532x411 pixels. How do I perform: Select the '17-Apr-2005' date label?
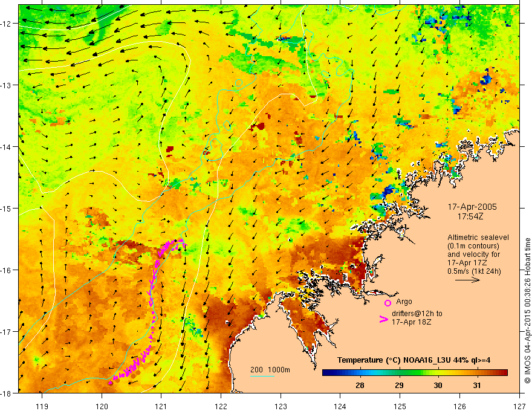point(472,207)
